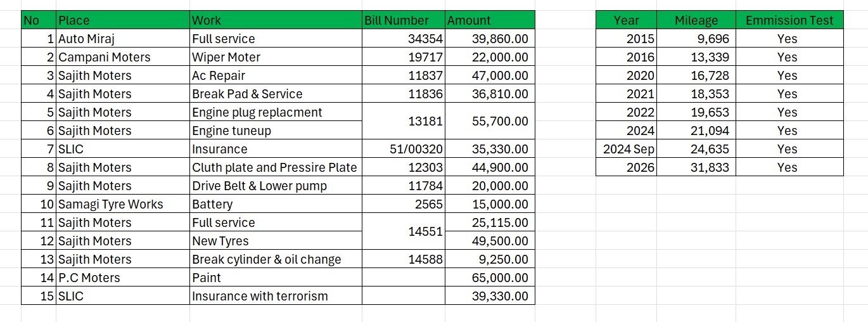The image size is (868, 322).
Task: Click the mileage 31,833 cell
Action: click(x=696, y=167)
